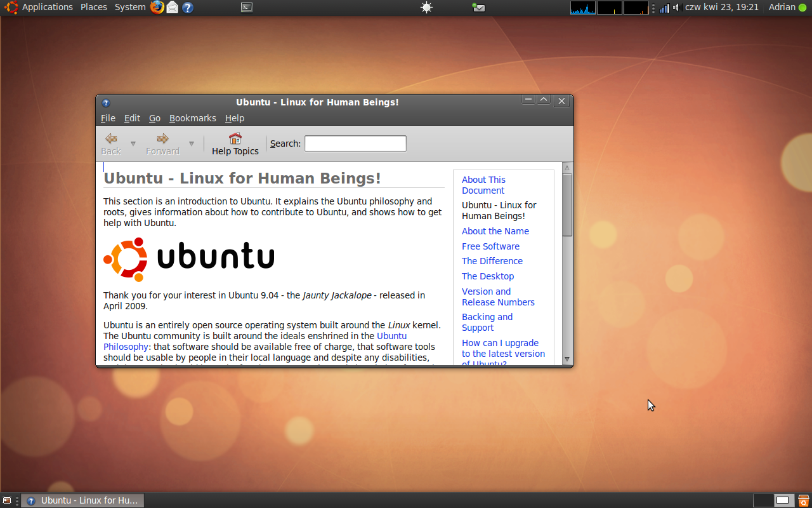Image resolution: width=812 pixels, height=508 pixels.
Task: Maximize the help window
Action: (x=544, y=100)
